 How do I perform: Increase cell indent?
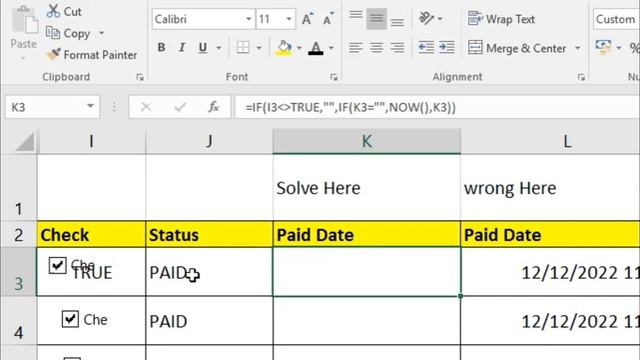[x=447, y=48]
